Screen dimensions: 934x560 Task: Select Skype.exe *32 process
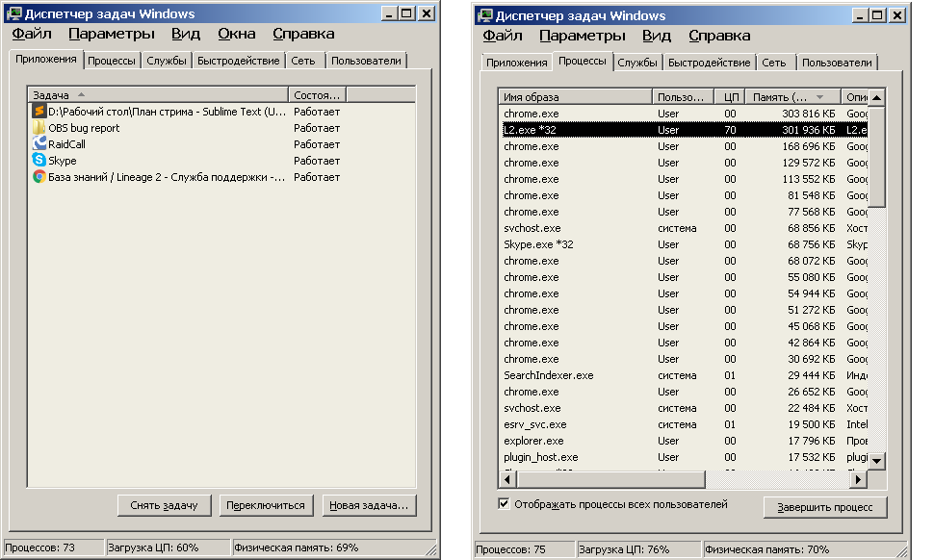[685, 244]
